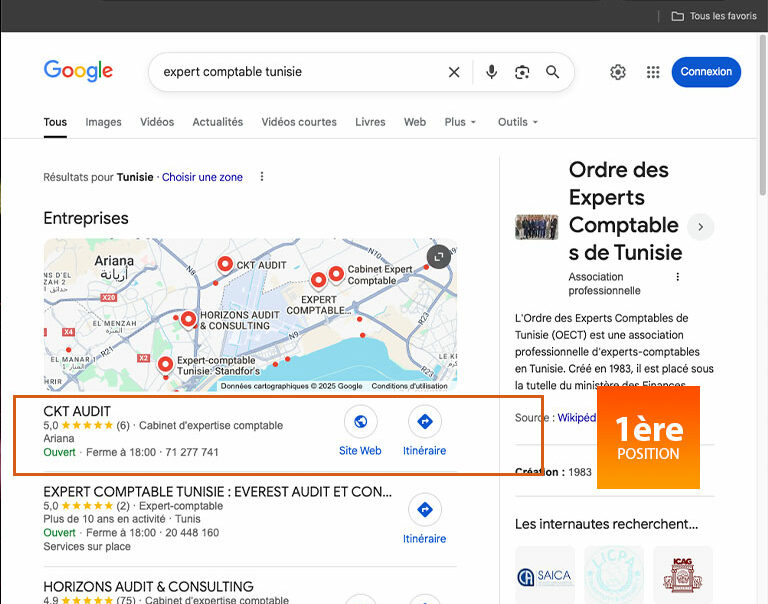Open Google settings gear icon

point(618,72)
